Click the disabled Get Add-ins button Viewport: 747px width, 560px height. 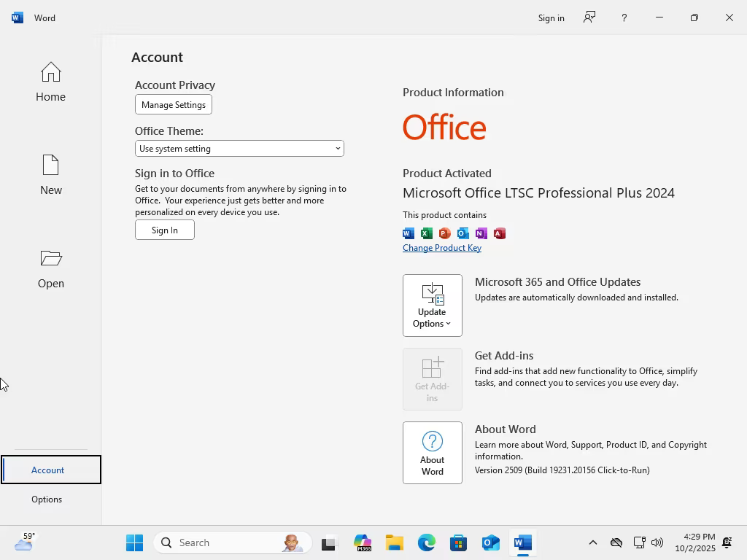pos(432,379)
